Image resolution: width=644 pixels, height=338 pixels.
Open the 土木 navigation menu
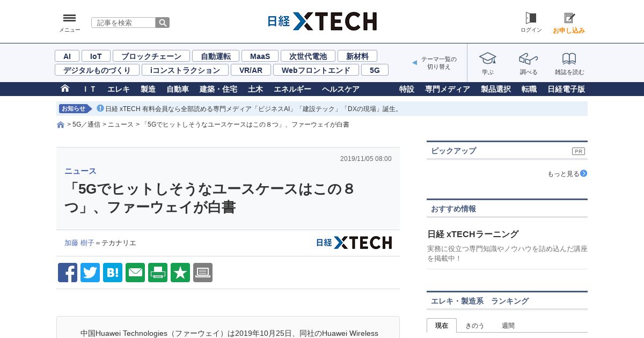tap(255, 89)
